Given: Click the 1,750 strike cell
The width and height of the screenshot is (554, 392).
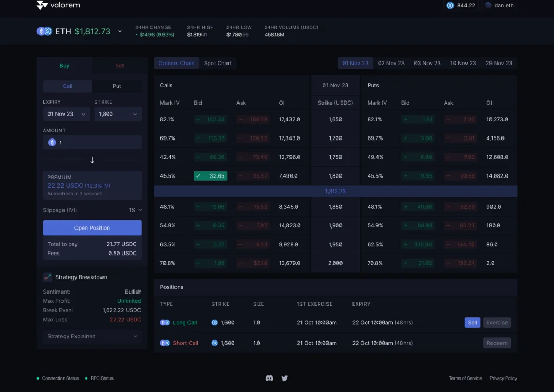Looking at the screenshot, I should [x=335, y=157].
